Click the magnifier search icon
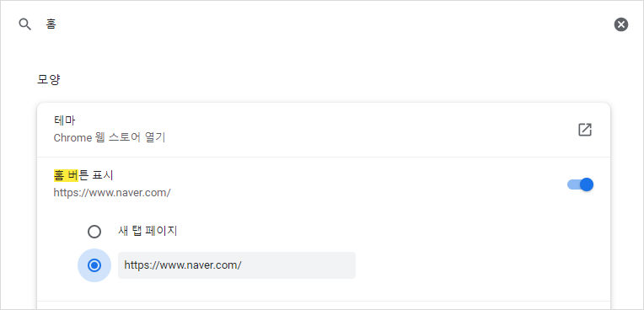 (24, 24)
